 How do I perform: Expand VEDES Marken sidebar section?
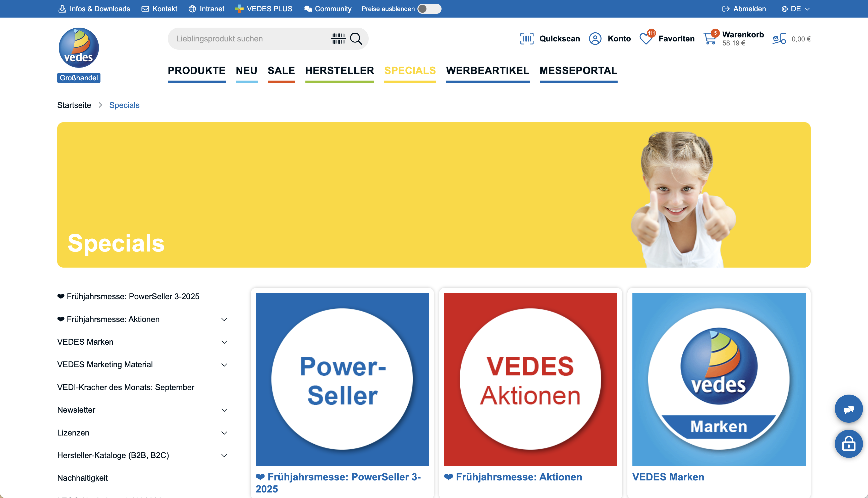pyautogui.click(x=224, y=342)
